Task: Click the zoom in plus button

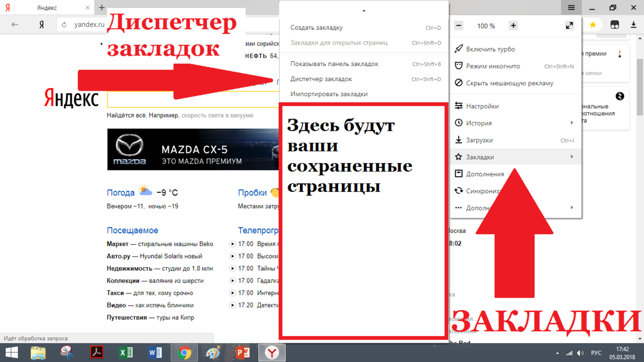Action: [x=513, y=26]
